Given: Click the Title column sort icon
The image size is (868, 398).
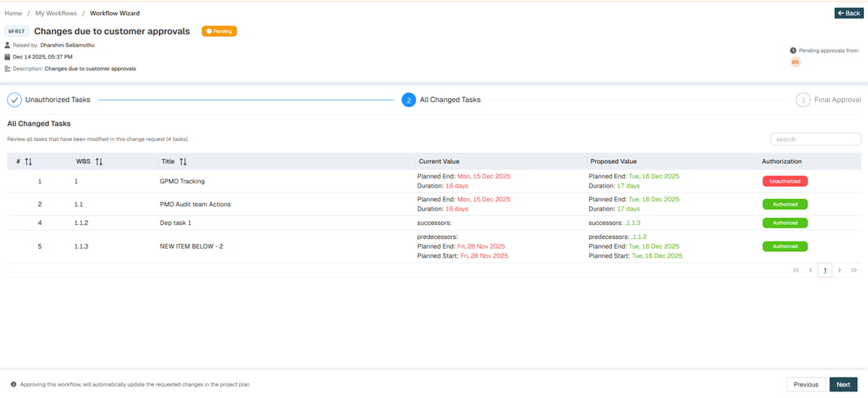Looking at the screenshot, I should pyautogui.click(x=183, y=161).
